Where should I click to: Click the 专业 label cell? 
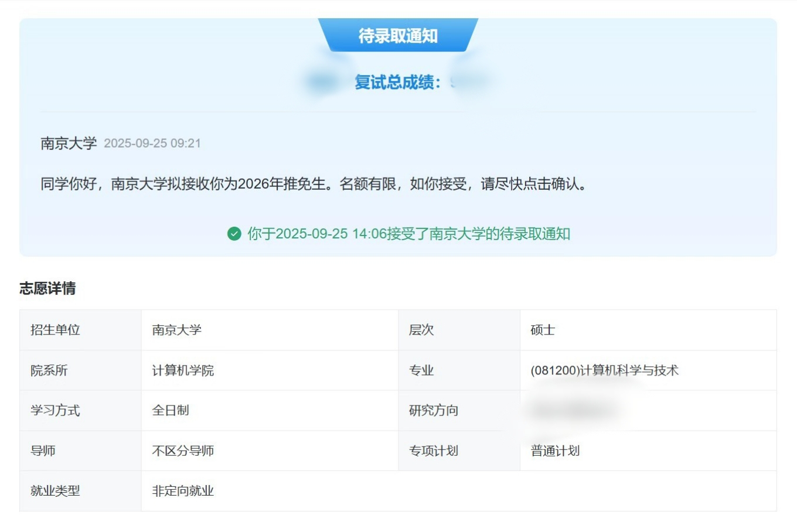click(459, 370)
